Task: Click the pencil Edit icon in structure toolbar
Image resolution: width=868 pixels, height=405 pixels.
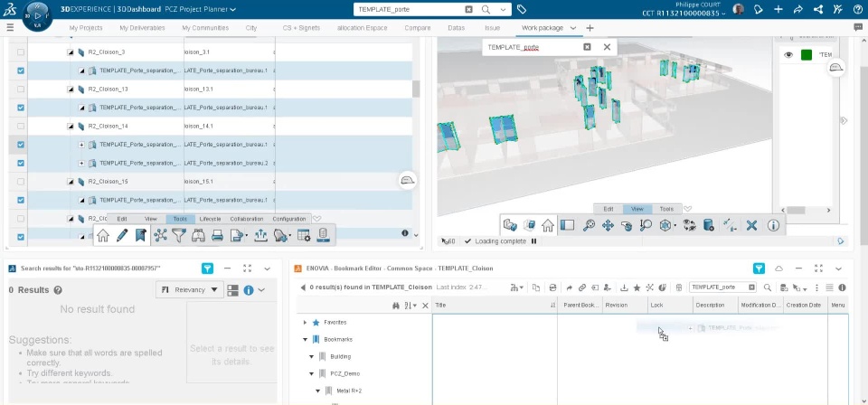Action: pyautogui.click(x=122, y=235)
